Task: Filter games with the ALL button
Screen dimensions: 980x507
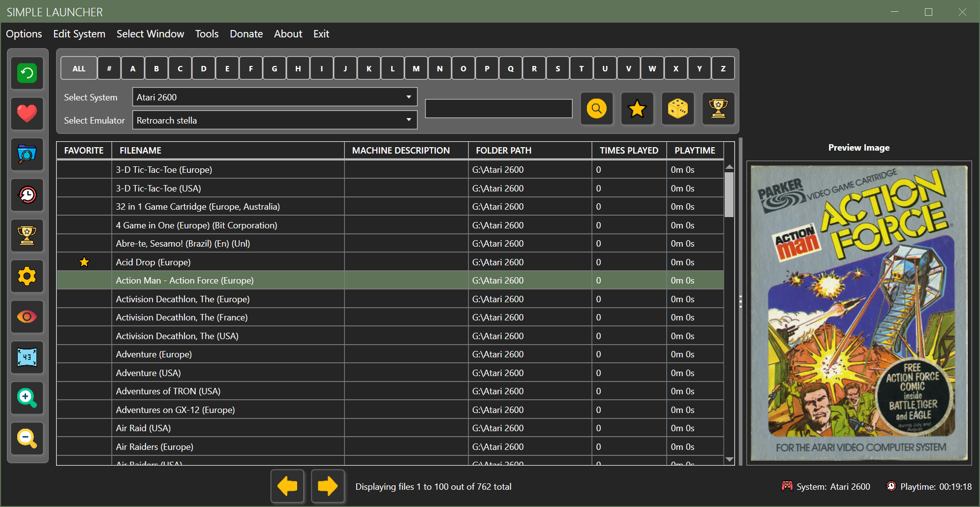Action: tap(79, 68)
